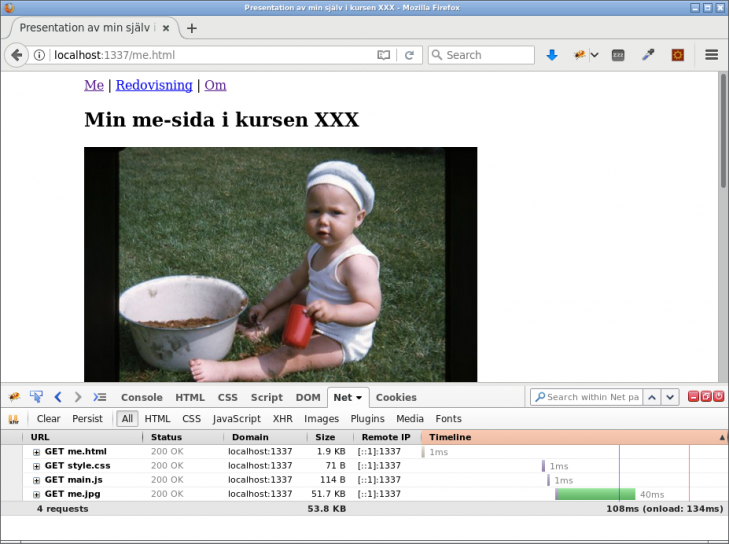This screenshot has height=544, width=729.
Task: Expand the GET main.js request row
Action: pyautogui.click(x=36, y=480)
